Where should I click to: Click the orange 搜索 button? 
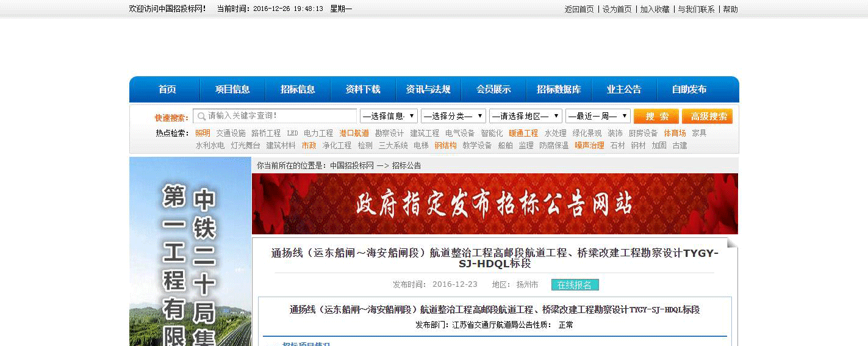point(656,117)
